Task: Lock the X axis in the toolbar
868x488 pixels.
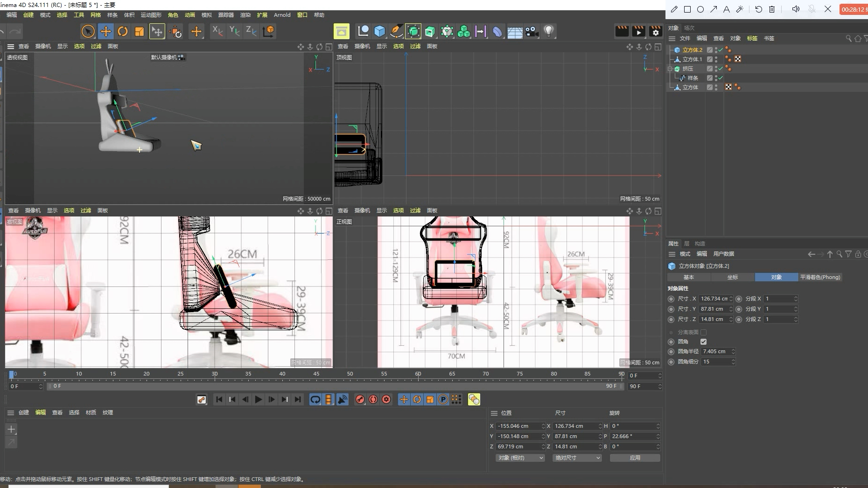Action: click(217, 31)
